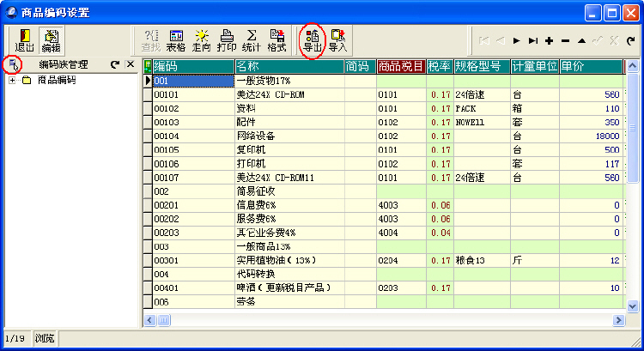This screenshot has width=644, height=351.
Task: Select code cell 00102
Action: [x=193, y=109]
